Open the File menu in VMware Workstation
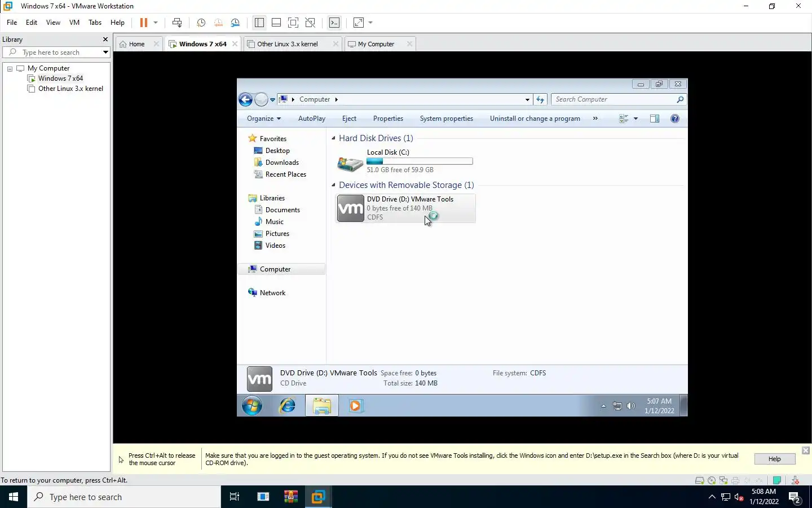Viewport: 812px width, 508px height. pyautogui.click(x=12, y=23)
